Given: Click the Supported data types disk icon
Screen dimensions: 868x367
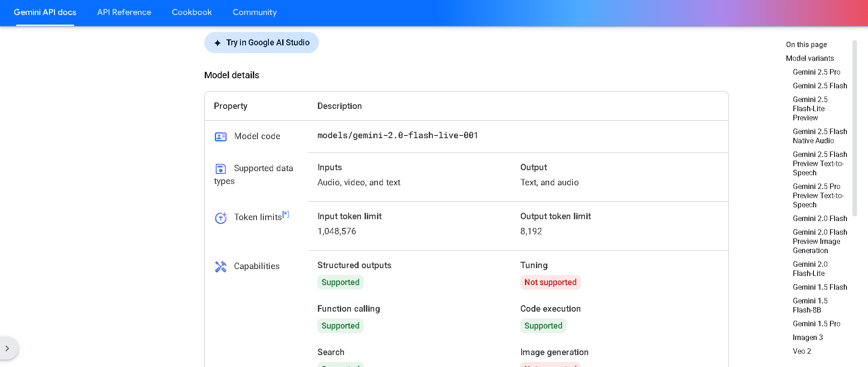Looking at the screenshot, I should click(x=221, y=169).
